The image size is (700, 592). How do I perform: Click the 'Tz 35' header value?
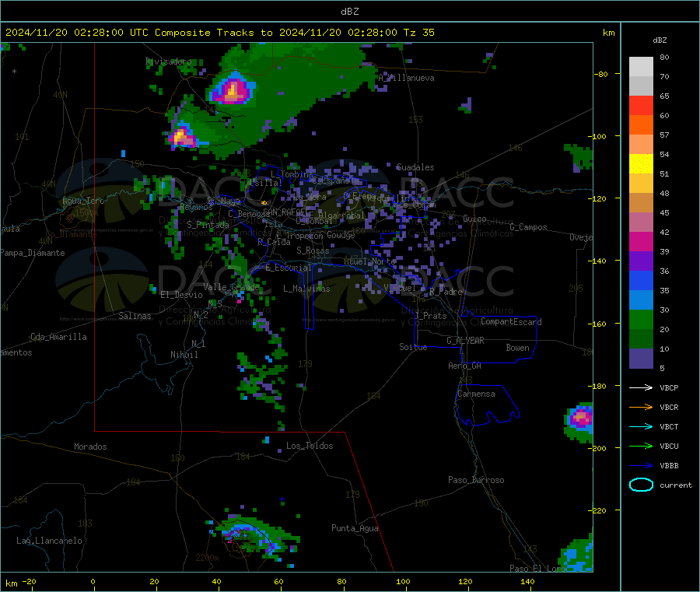(418, 33)
